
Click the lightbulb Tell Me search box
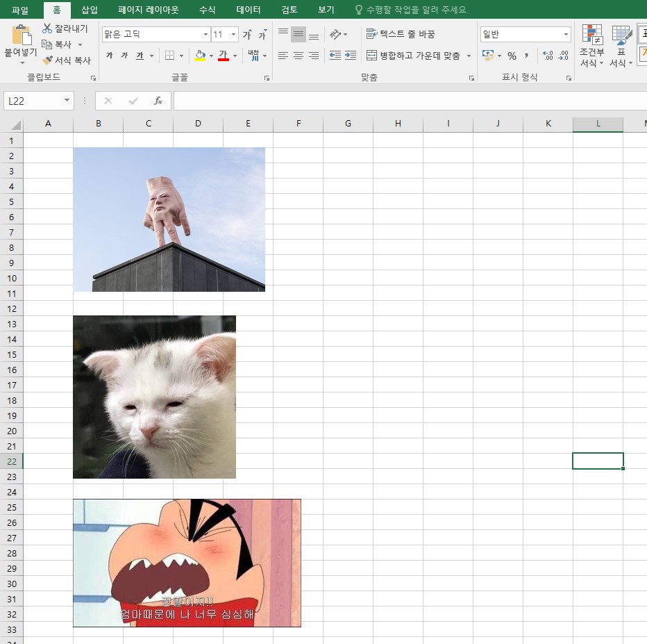pos(412,10)
